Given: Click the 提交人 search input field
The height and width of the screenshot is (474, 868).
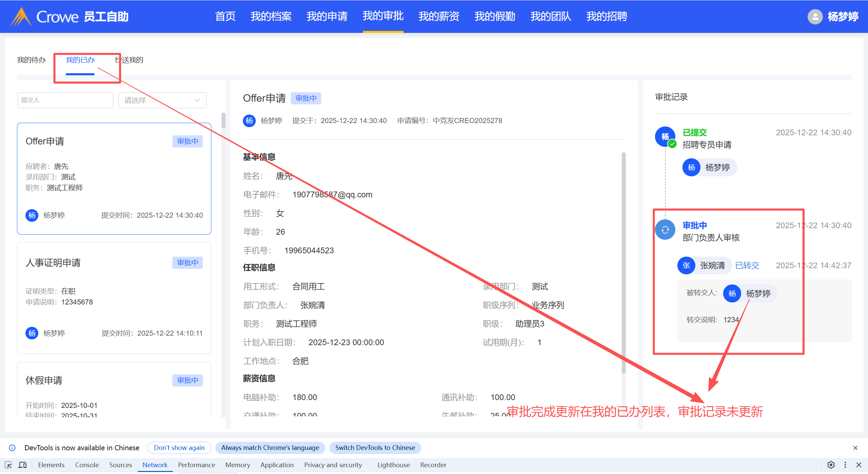Looking at the screenshot, I should 65,100.
